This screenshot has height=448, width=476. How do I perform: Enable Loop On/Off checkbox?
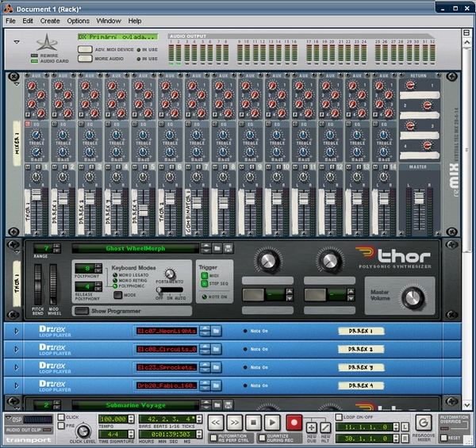pyautogui.click(x=339, y=417)
